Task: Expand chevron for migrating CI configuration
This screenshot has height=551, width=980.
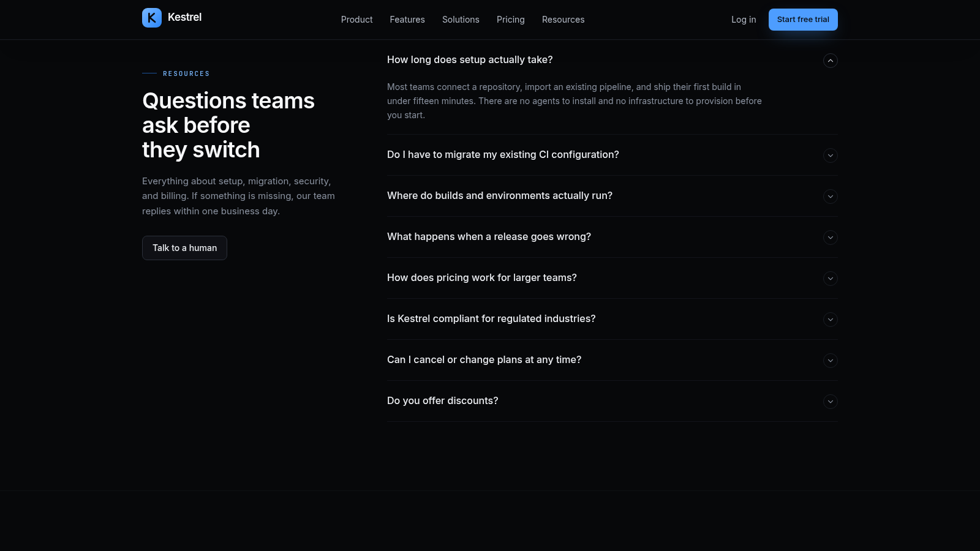Action: click(831, 156)
